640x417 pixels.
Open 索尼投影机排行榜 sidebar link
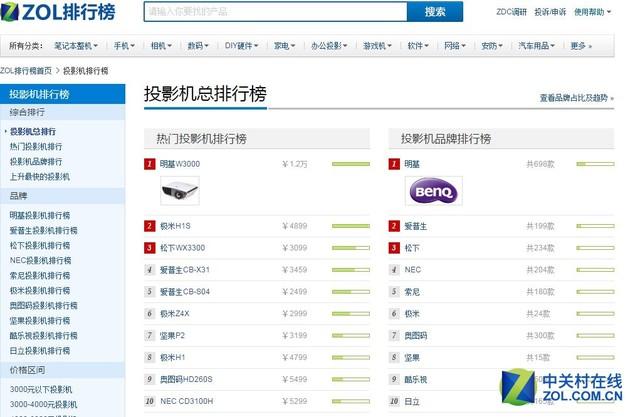pos(40,275)
